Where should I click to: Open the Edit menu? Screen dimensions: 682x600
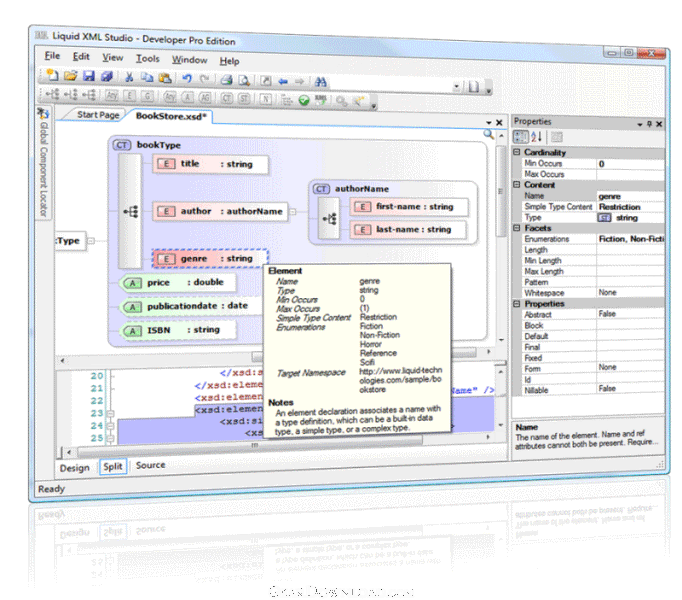(x=81, y=57)
